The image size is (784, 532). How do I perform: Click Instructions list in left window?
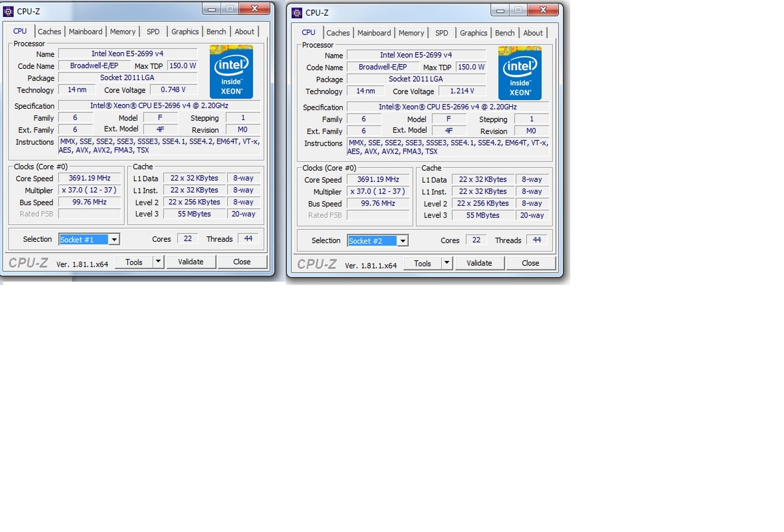(160, 146)
